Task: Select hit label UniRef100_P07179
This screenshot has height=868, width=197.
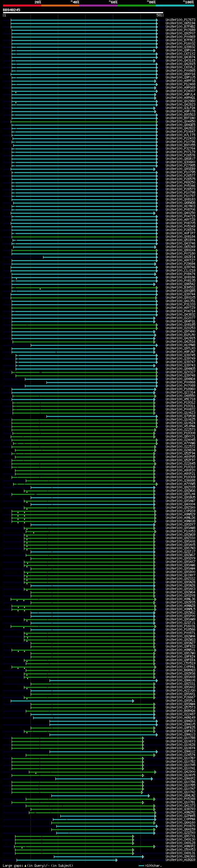Action: coord(180,152)
